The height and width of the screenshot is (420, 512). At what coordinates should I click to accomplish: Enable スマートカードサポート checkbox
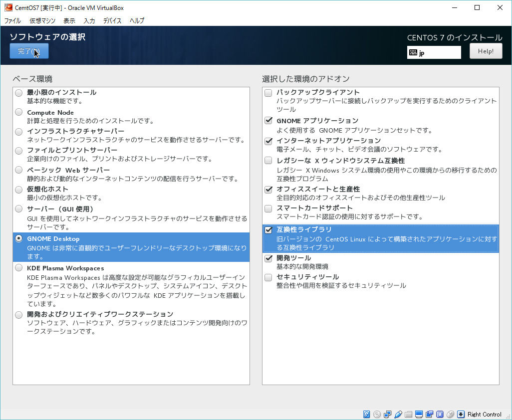pyautogui.click(x=268, y=208)
